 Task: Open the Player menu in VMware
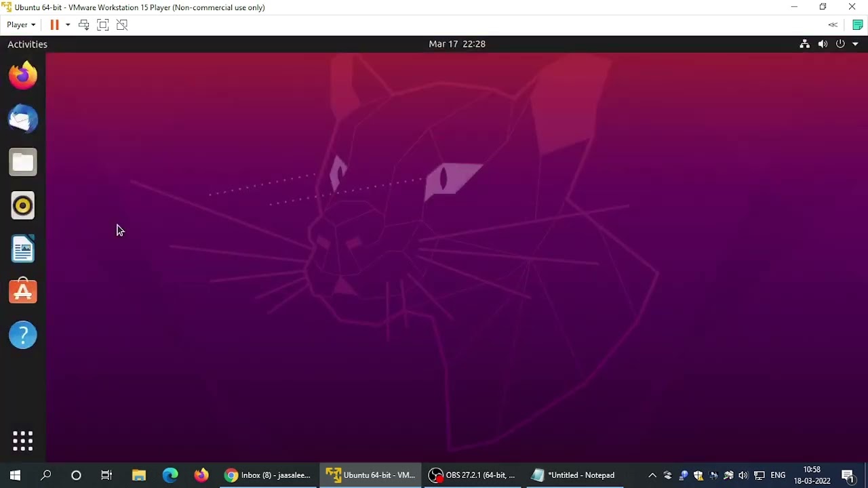[21, 24]
